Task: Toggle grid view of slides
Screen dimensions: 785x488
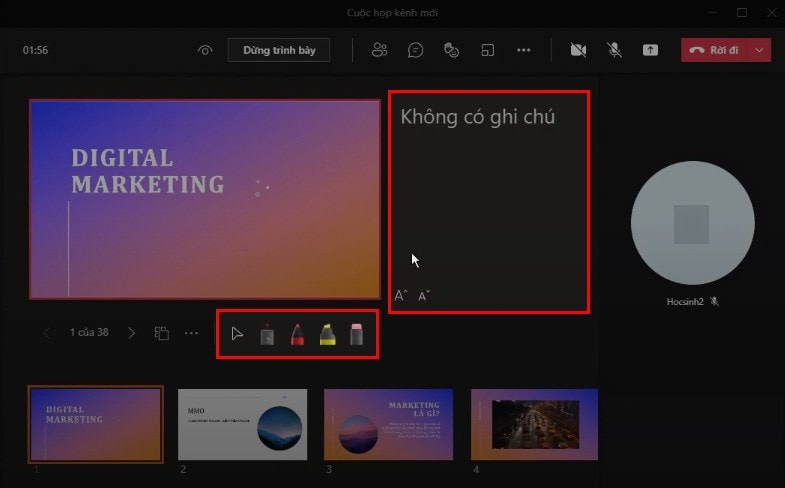Action: (162, 333)
